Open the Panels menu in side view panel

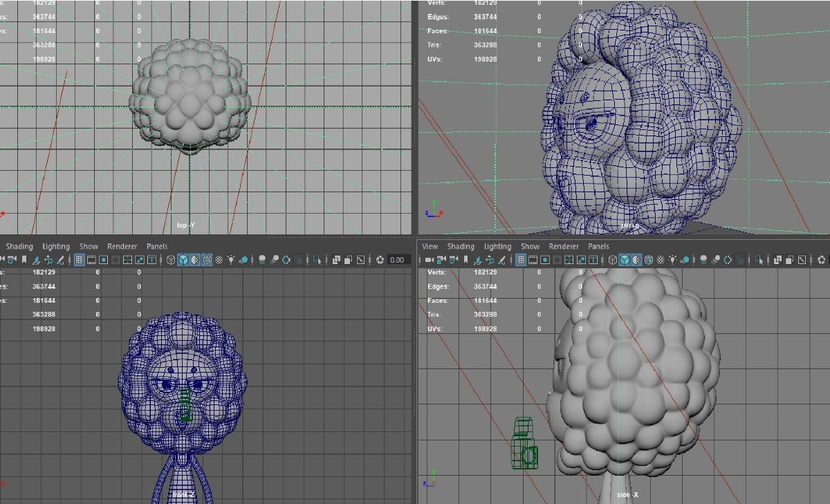[598, 246]
